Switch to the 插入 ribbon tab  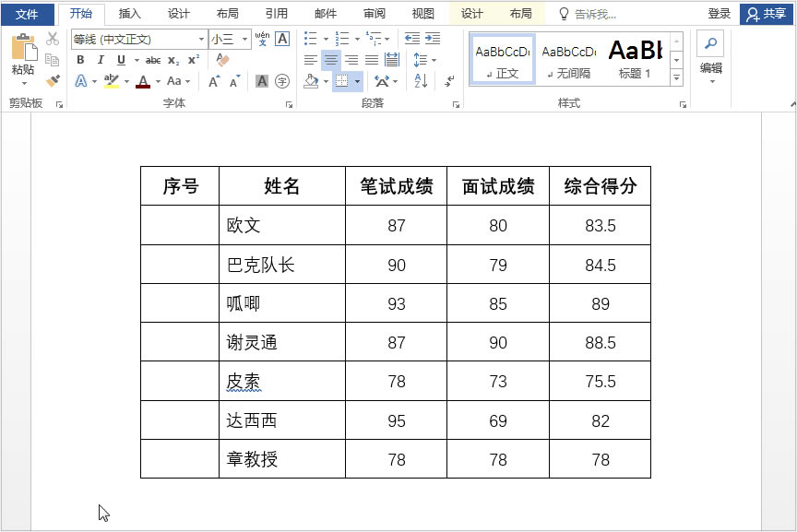coord(128,13)
